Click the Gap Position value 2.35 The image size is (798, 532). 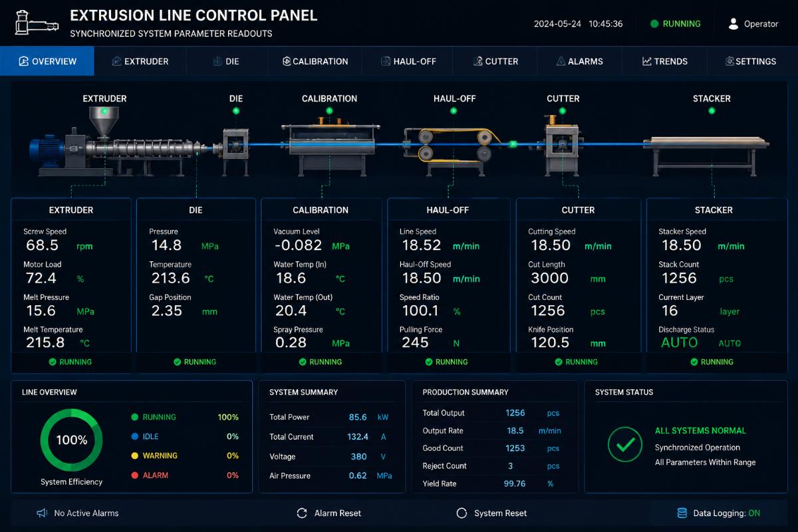[x=167, y=311]
